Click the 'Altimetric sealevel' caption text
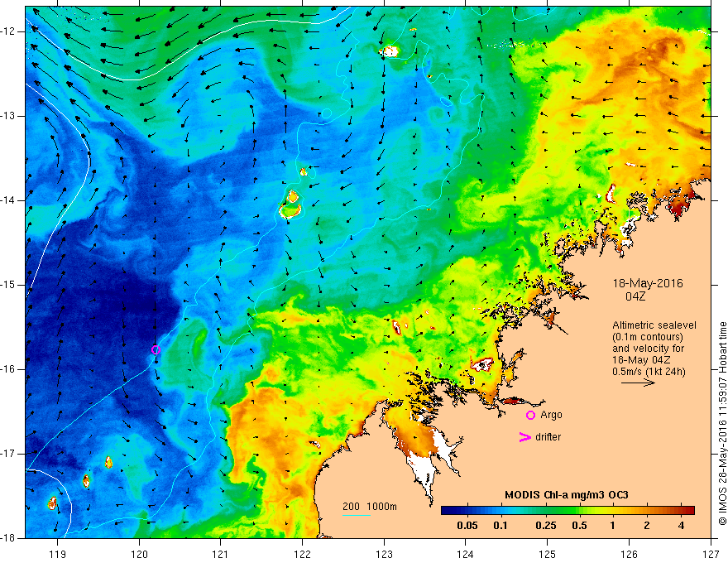Image resolution: width=728 pixels, height=563 pixels. (x=654, y=325)
